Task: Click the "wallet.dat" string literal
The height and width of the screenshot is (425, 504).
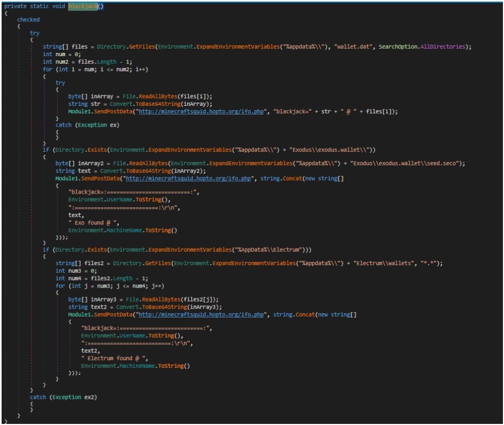Action: coord(354,47)
